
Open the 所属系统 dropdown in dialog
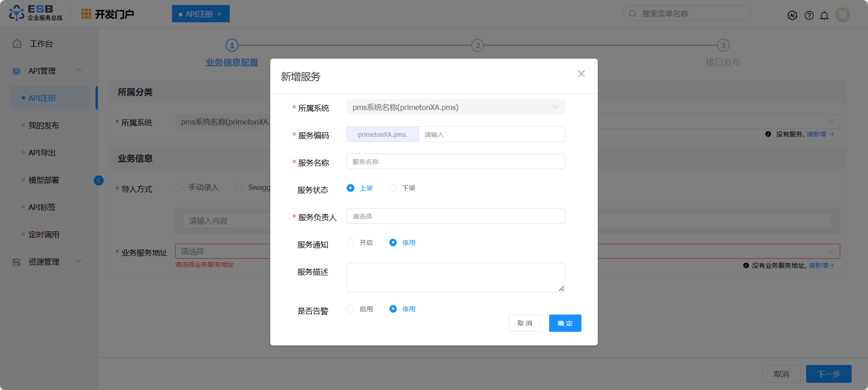(455, 107)
